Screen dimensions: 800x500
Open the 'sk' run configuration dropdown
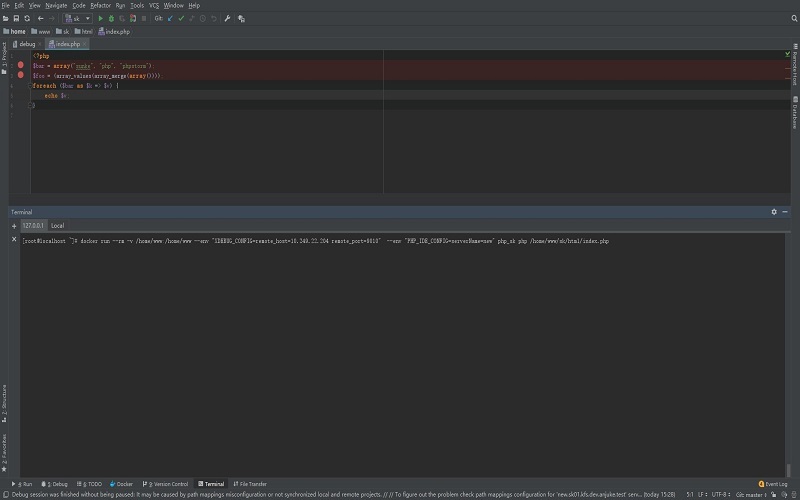(x=77, y=18)
